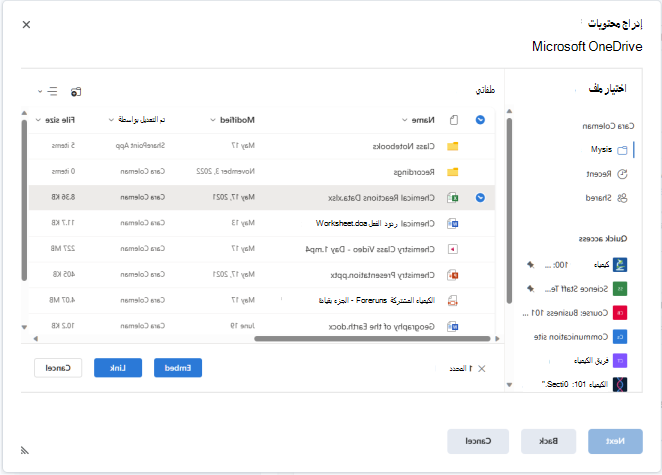Click the file list horizontal scrollbar thumb
This screenshot has height=475, width=662.
[x=372, y=339]
